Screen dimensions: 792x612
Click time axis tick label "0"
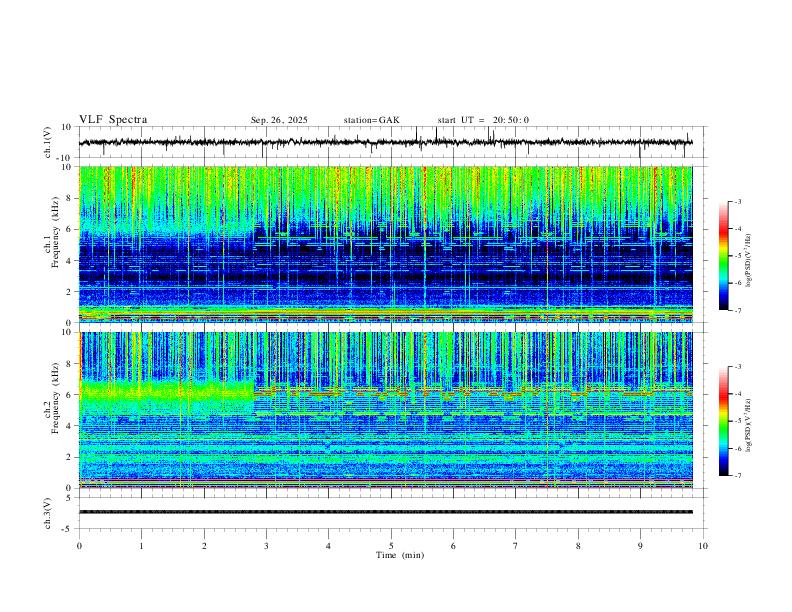[79, 546]
